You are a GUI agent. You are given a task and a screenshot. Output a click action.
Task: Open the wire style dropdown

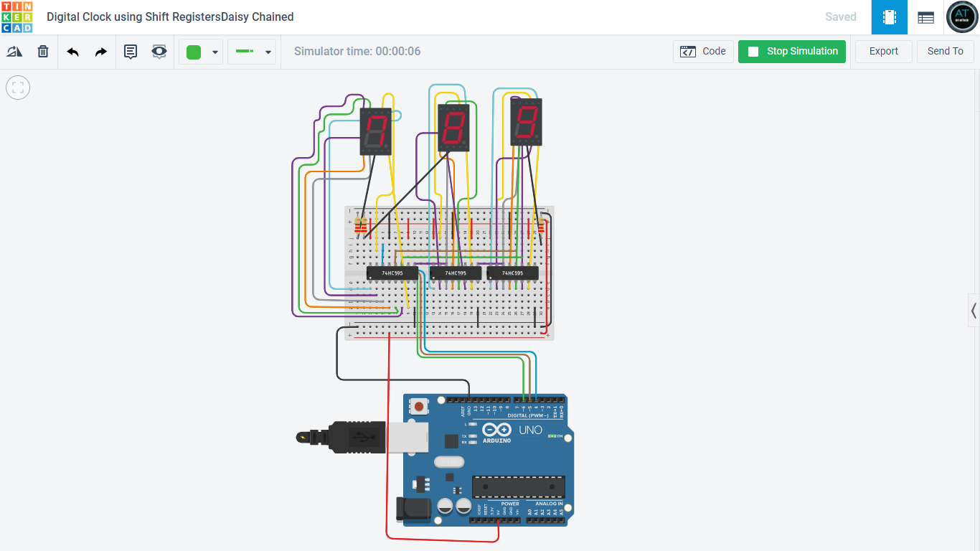click(268, 51)
